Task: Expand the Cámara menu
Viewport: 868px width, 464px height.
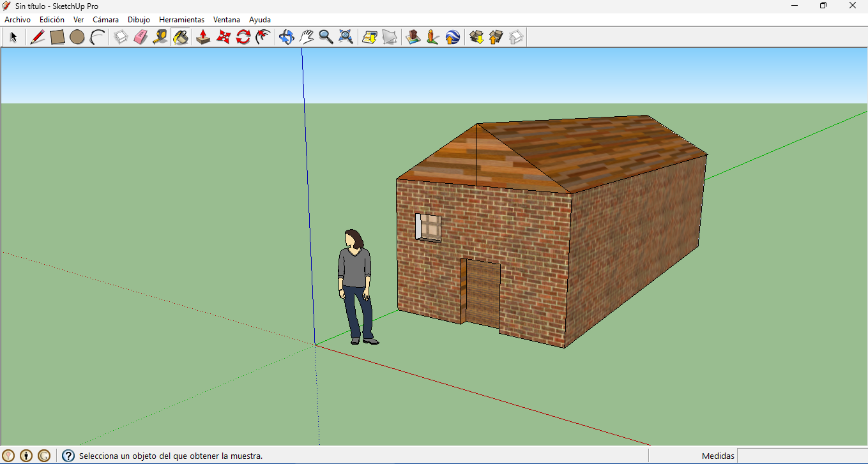Action: 105,20
